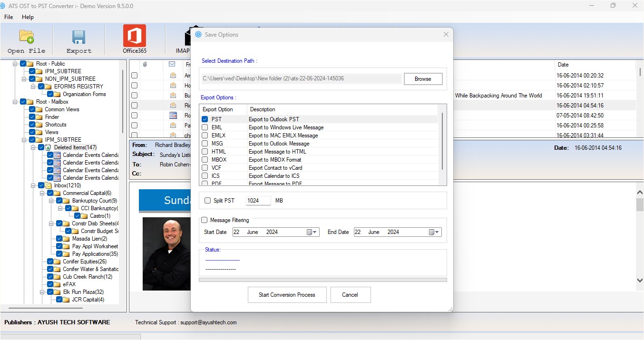Select Conifer Equities(26) folder
The image size is (644, 340).
[x=85, y=262]
